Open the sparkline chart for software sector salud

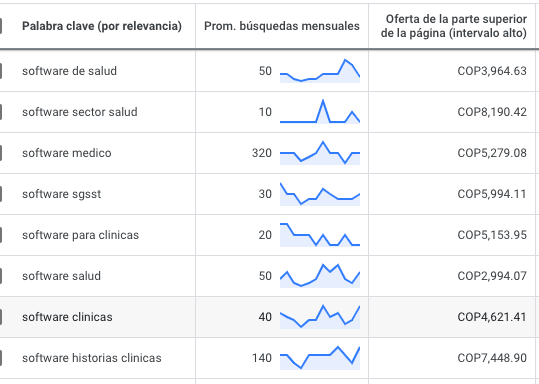[x=320, y=112]
